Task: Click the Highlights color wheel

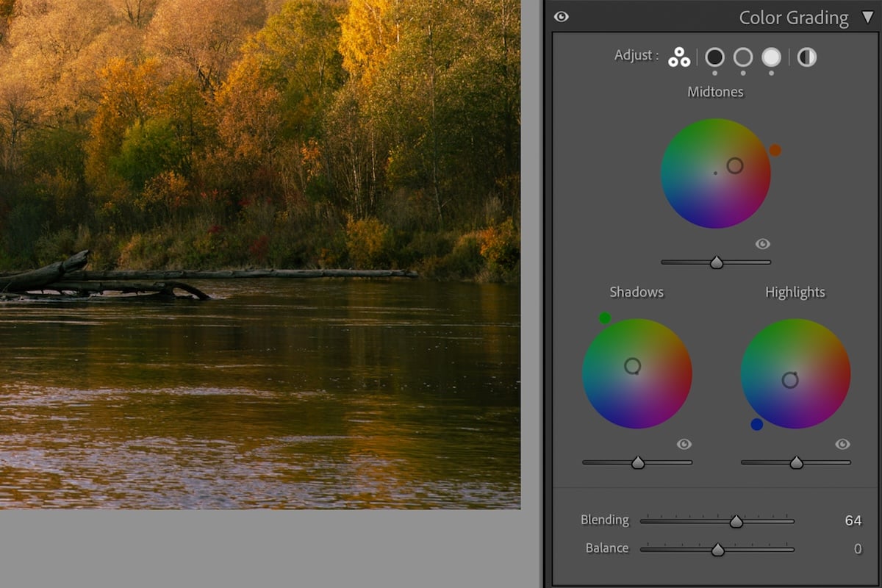Action: click(795, 373)
